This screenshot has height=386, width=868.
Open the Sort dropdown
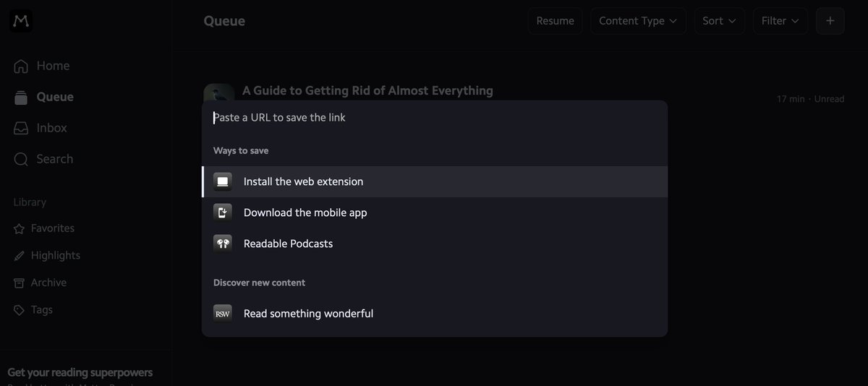coord(720,21)
